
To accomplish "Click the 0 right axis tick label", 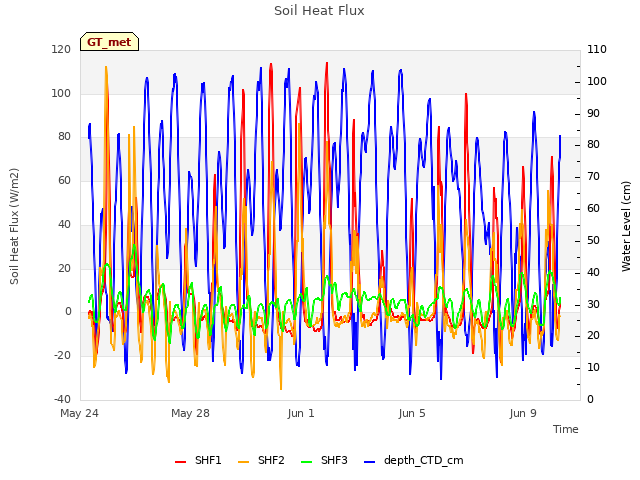I will pyautogui.click(x=590, y=400).
